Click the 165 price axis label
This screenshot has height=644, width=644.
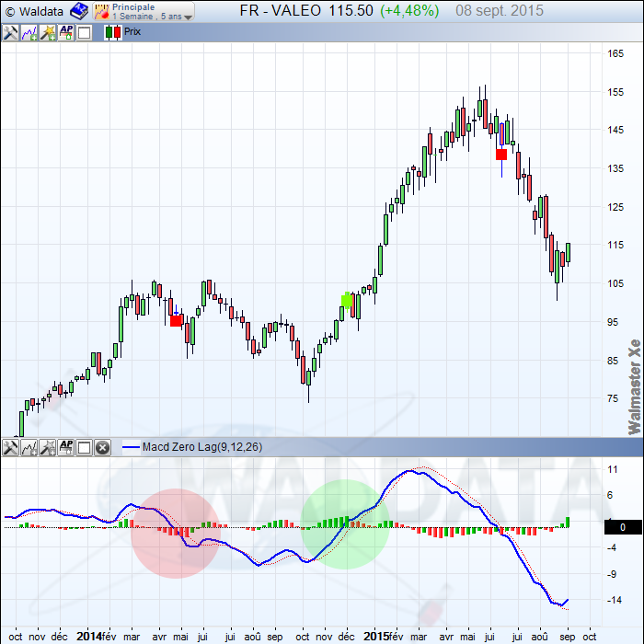pos(615,53)
